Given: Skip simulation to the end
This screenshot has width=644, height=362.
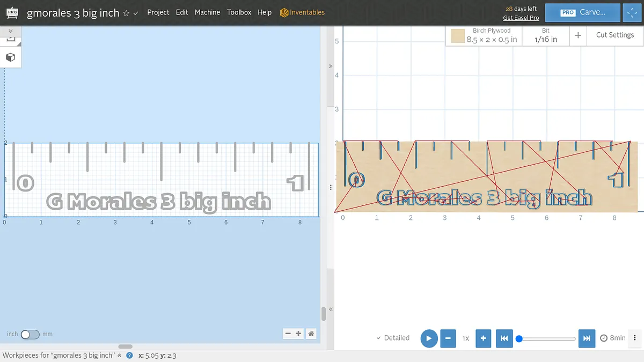Looking at the screenshot, I should pos(587,338).
